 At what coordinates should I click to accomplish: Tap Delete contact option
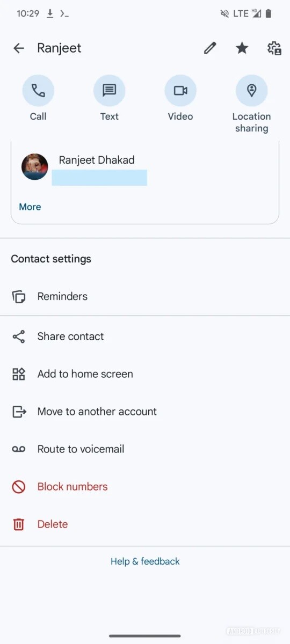[145, 524]
